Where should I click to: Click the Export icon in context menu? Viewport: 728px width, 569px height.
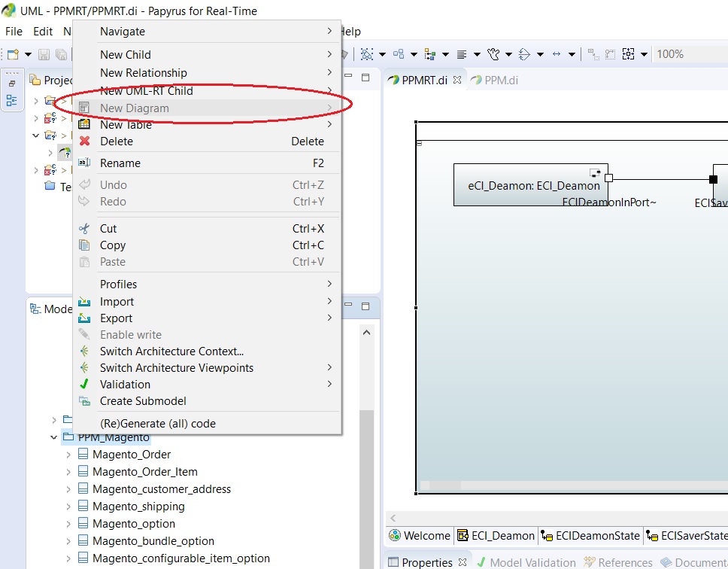tap(84, 318)
